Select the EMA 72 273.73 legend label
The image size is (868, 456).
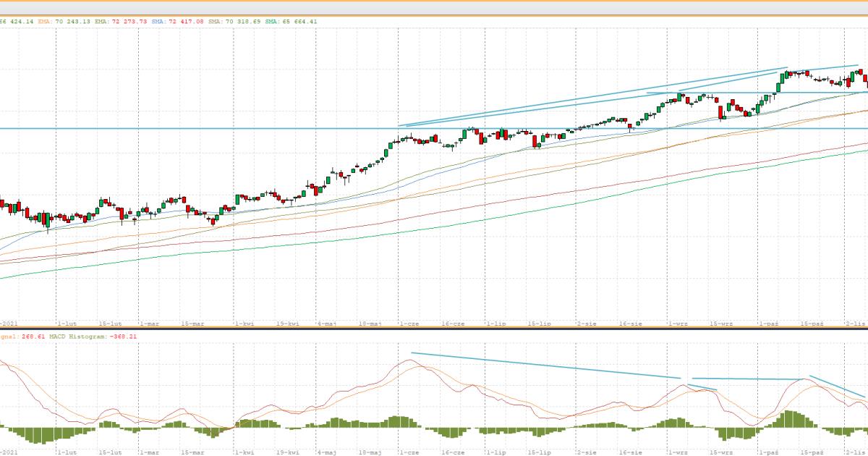point(121,22)
